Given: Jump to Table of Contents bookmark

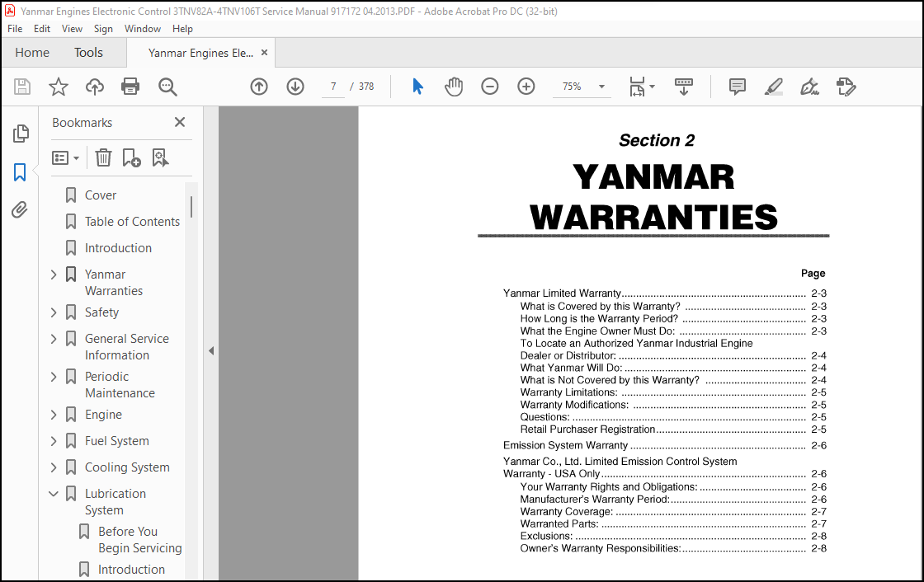Looking at the screenshot, I should pyautogui.click(x=132, y=222).
